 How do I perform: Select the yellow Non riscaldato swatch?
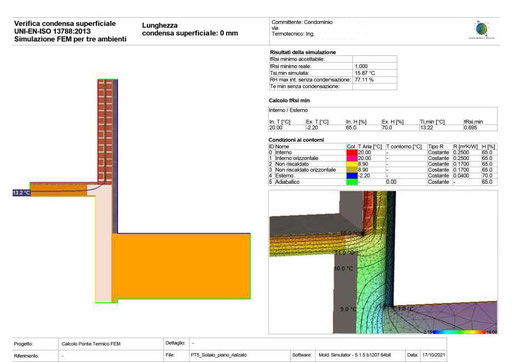pyautogui.click(x=352, y=164)
